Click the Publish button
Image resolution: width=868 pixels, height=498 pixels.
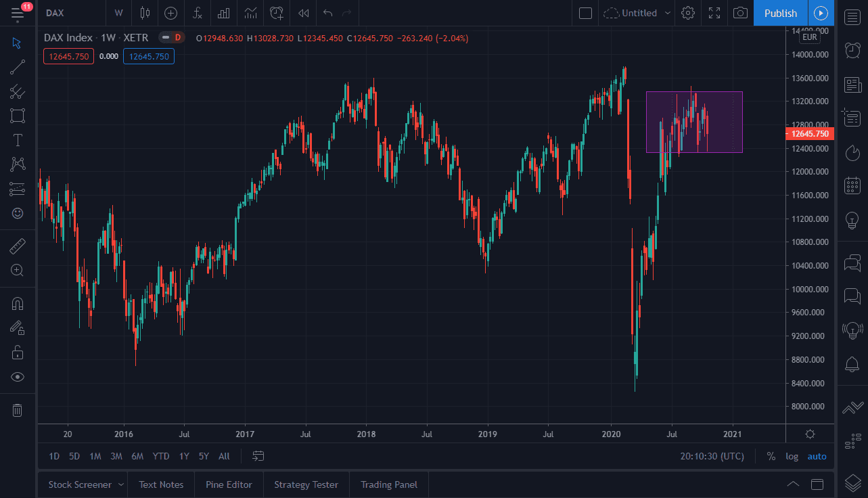point(780,13)
